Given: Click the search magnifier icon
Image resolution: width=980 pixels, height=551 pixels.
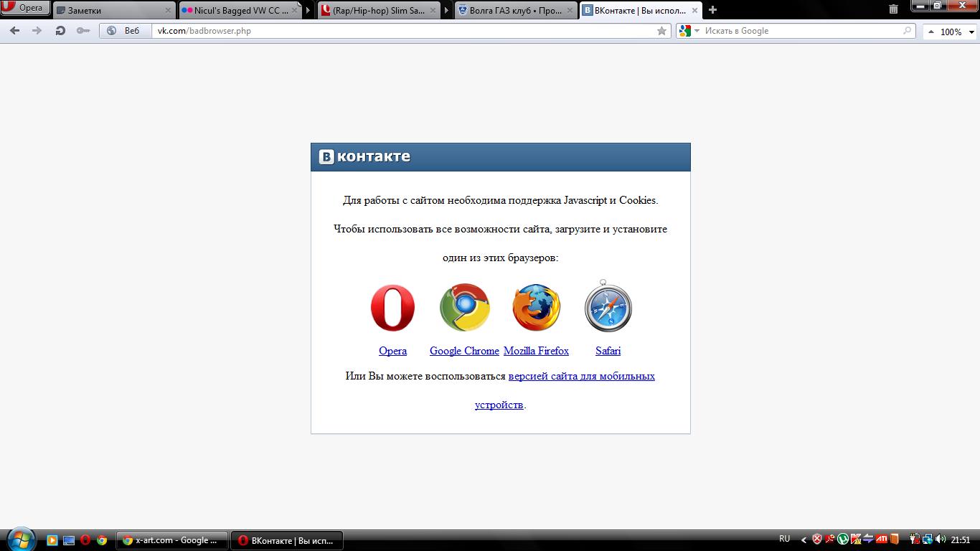Looking at the screenshot, I should [x=907, y=31].
